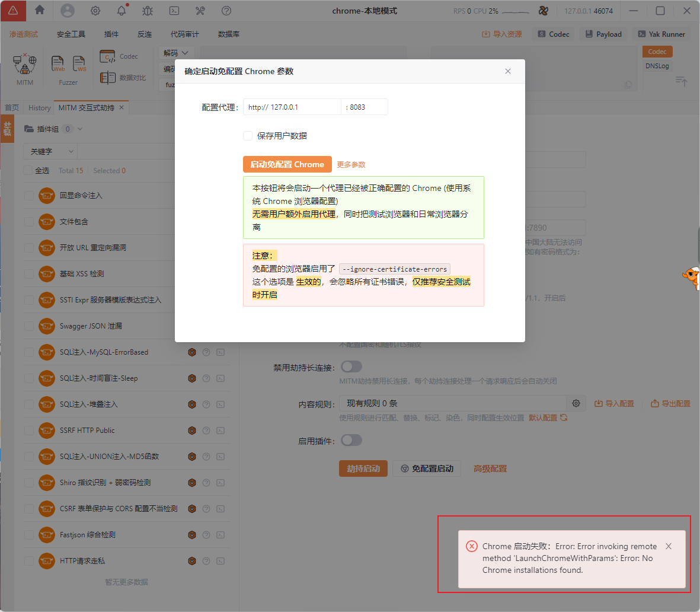Click the 启动免配置 Chrome button
700x612 pixels.
(287, 164)
